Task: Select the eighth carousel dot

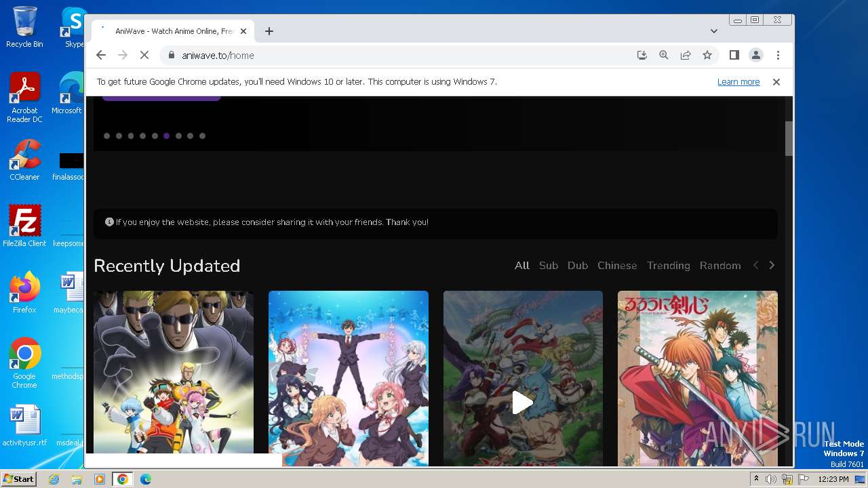Action: (x=191, y=136)
